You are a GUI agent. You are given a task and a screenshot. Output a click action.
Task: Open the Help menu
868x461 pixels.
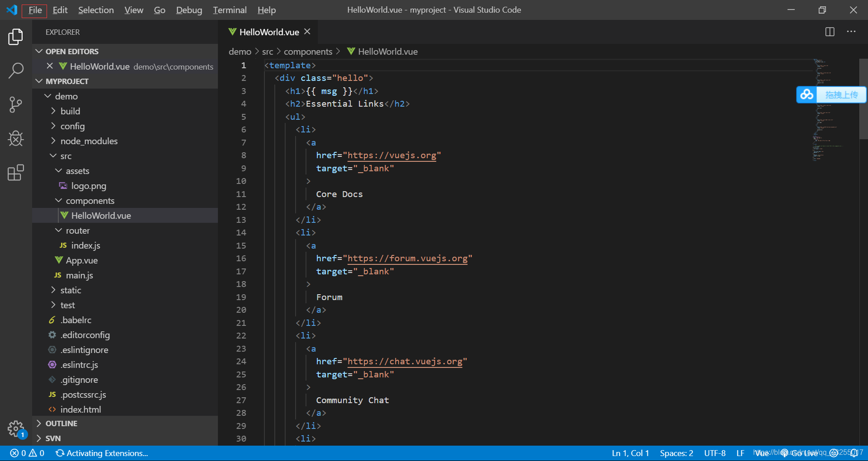click(x=267, y=10)
